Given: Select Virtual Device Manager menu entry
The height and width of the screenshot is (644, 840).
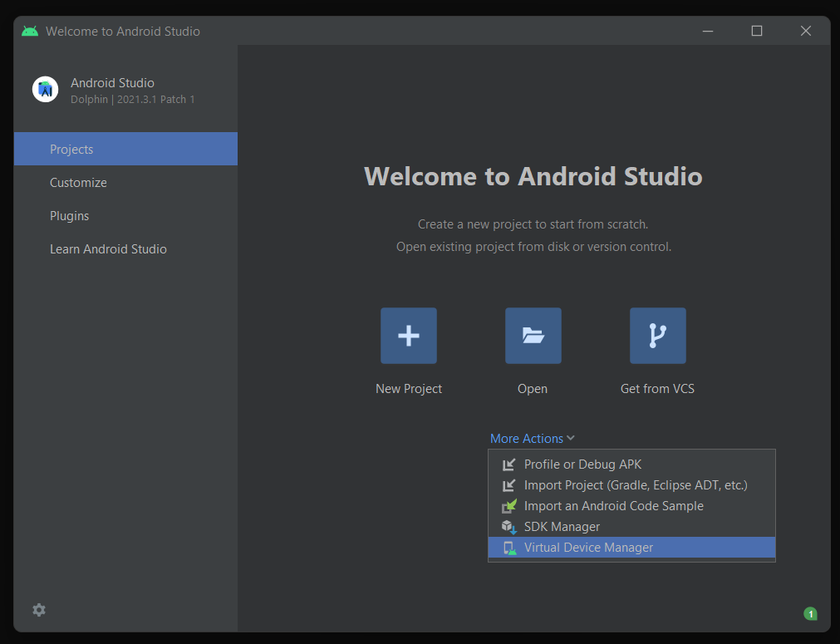Looking at the screenshot, I should 631,548.
